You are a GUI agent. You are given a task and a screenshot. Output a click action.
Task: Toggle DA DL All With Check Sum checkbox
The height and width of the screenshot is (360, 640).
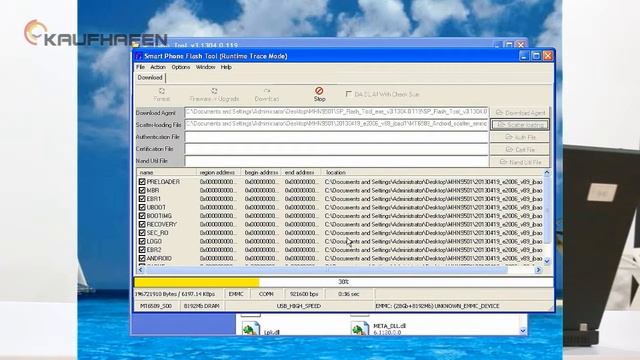click(x=349, y=94)
